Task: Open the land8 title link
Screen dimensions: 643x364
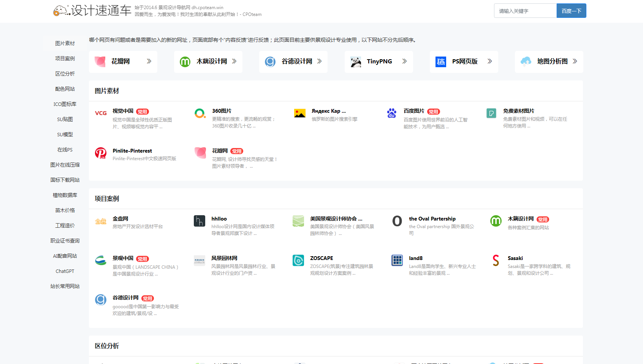Action: pos(416,258)
